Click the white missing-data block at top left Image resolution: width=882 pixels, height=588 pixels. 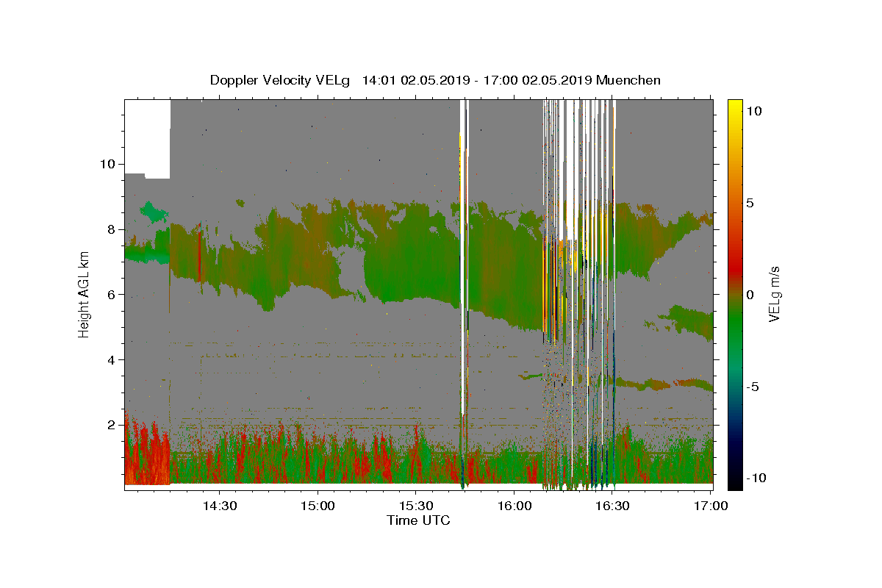tap(147, 138)
